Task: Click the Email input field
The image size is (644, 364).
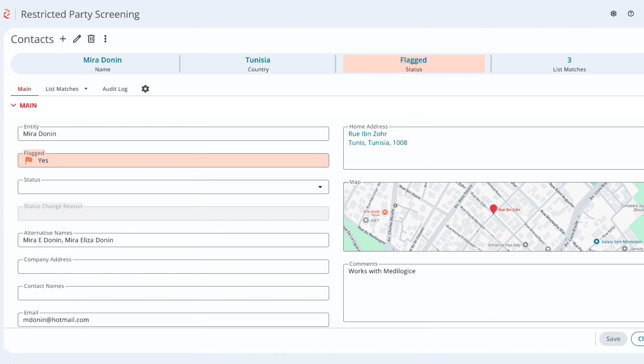Action: click(x=173, y=320)
